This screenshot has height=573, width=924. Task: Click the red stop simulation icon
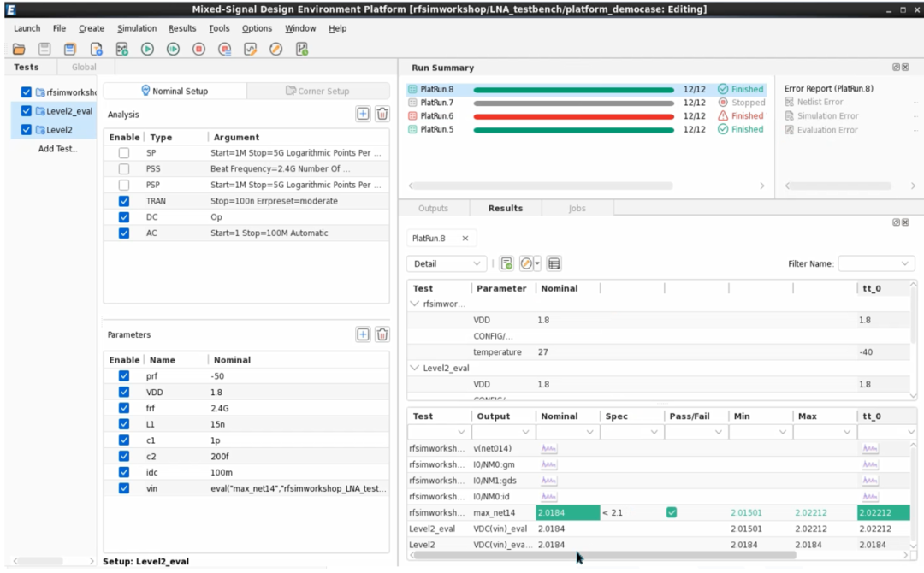tap(198, 50)
